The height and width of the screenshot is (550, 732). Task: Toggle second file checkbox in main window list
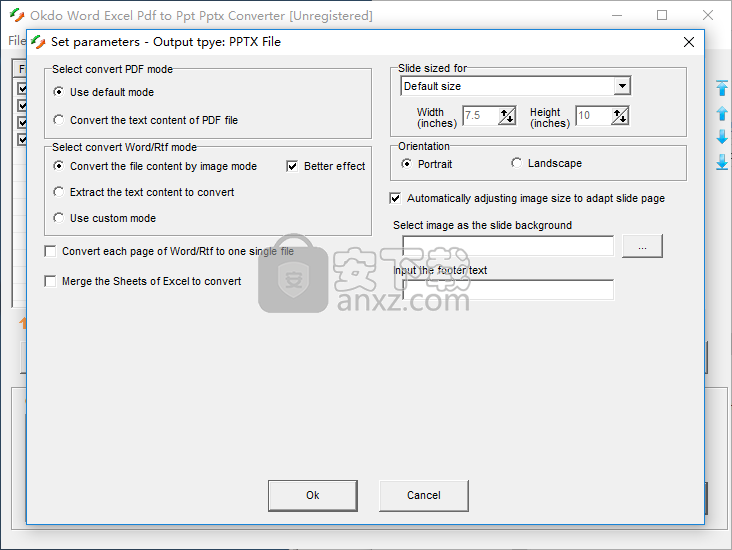(22, 106)
